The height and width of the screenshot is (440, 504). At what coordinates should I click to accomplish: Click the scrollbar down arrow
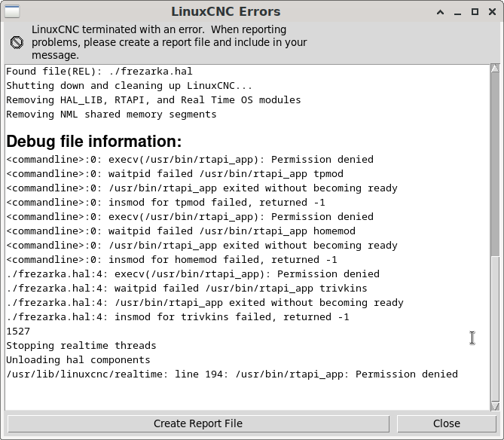tap(495, 407)
